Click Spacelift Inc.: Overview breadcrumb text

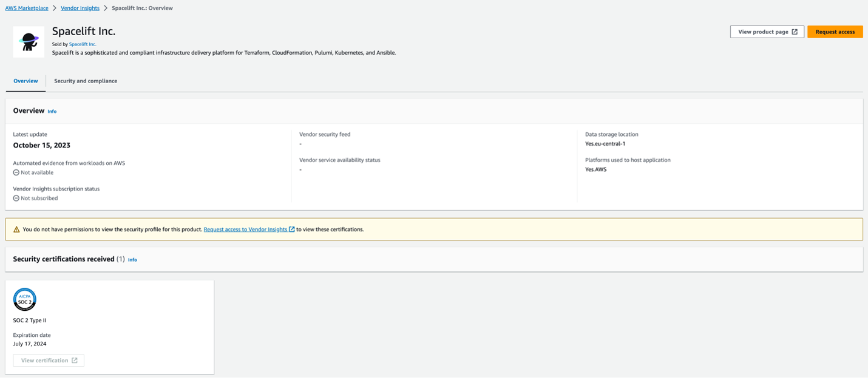point(142,8)
